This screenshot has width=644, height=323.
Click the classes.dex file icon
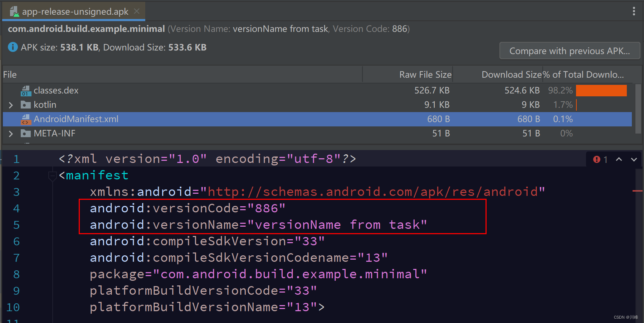(25, 91)
